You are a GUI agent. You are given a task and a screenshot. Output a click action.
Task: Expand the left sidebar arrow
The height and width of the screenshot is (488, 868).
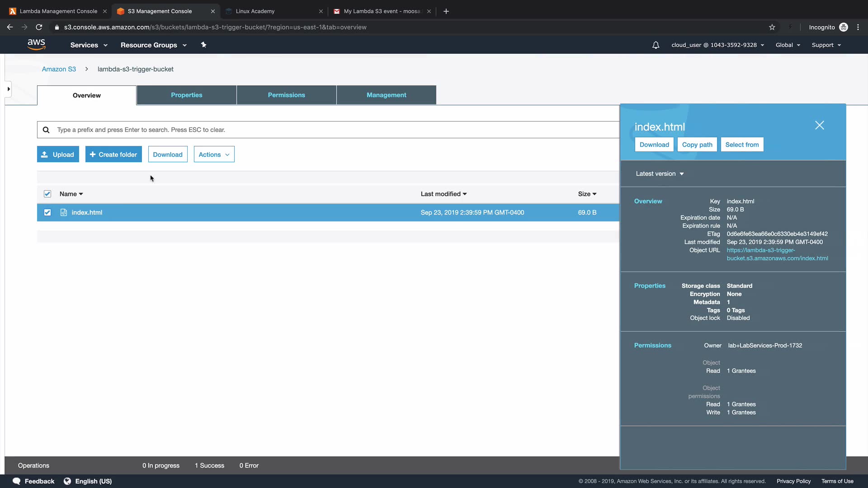8,89
